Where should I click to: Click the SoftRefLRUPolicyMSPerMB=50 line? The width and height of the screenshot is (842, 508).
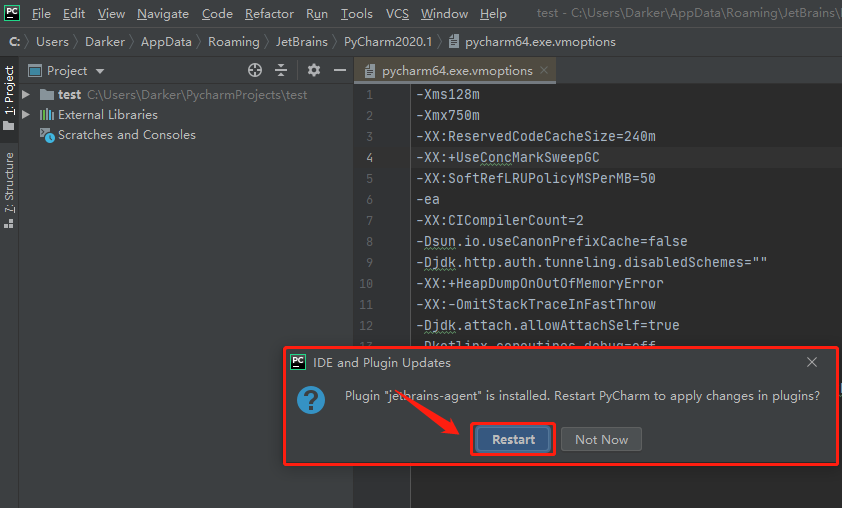click(536, 178)
